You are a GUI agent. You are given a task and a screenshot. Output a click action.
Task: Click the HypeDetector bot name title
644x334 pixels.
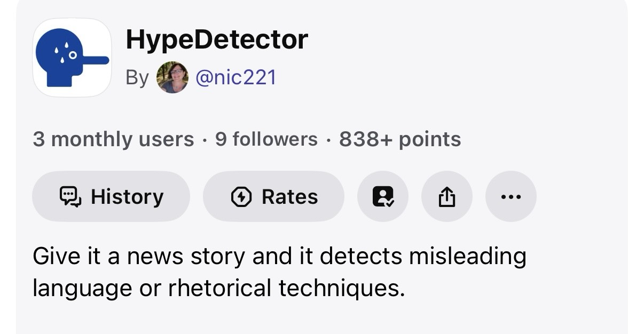tap(217, 39)
